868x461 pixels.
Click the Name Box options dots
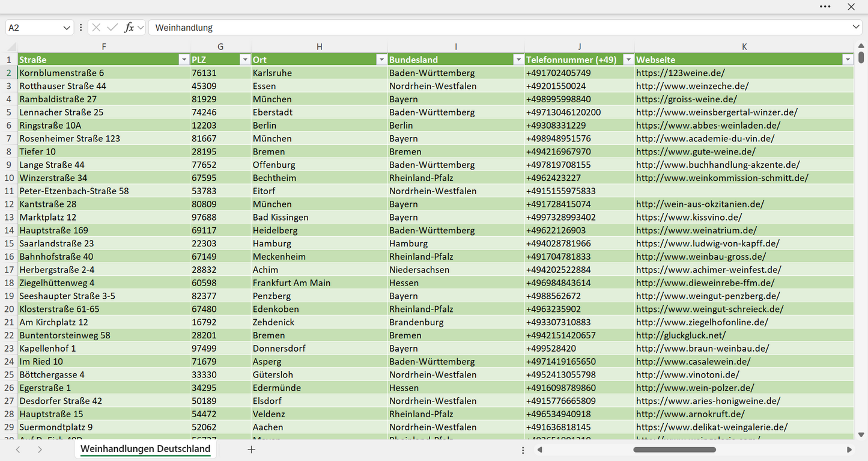coord(81,28)
